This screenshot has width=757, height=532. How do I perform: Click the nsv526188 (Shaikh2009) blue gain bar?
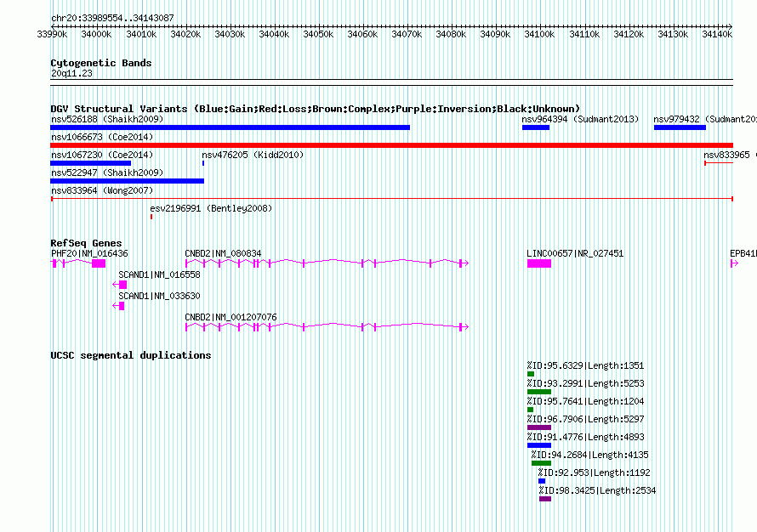(x=231, y=127)
